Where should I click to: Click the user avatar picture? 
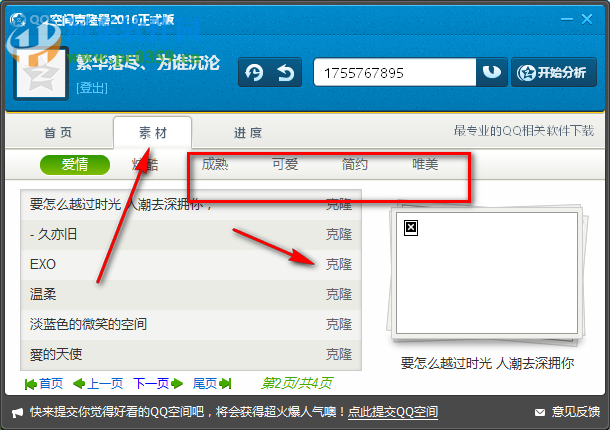[x=41, y=73]
